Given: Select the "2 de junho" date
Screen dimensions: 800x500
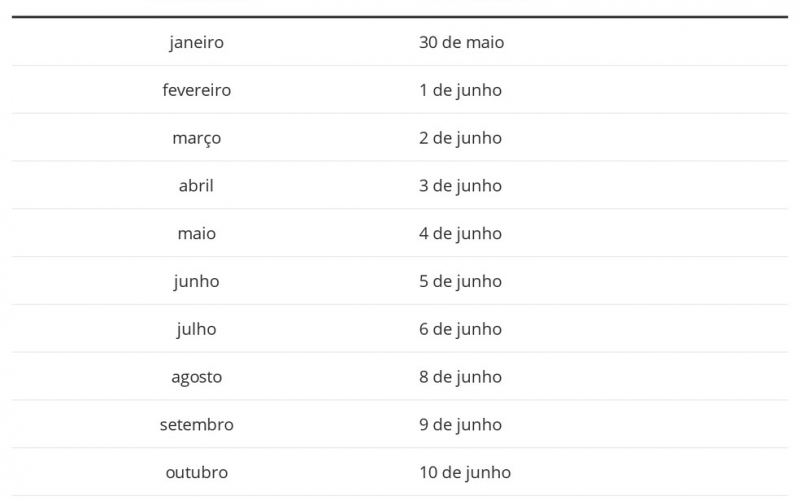Looking at the screenshot, I should click(x=460, y=138).
